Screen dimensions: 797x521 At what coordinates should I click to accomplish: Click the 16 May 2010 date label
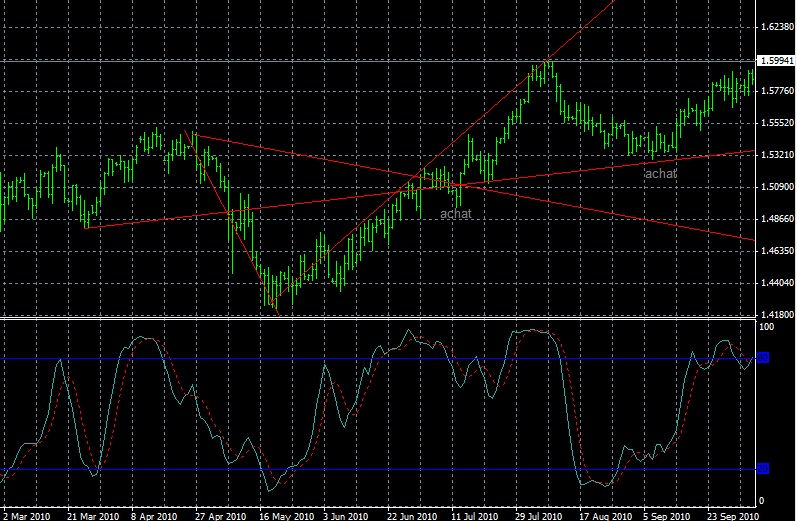tap(287, 516)
